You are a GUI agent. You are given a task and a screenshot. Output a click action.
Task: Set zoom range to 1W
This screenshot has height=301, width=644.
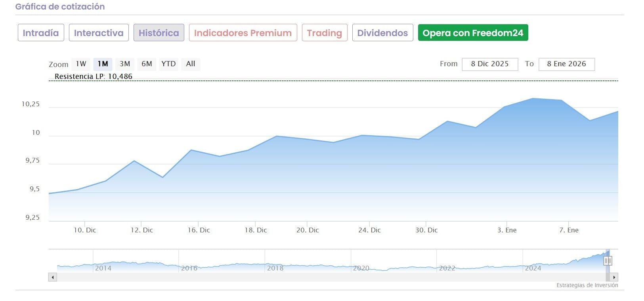click(x=81, y=64)
